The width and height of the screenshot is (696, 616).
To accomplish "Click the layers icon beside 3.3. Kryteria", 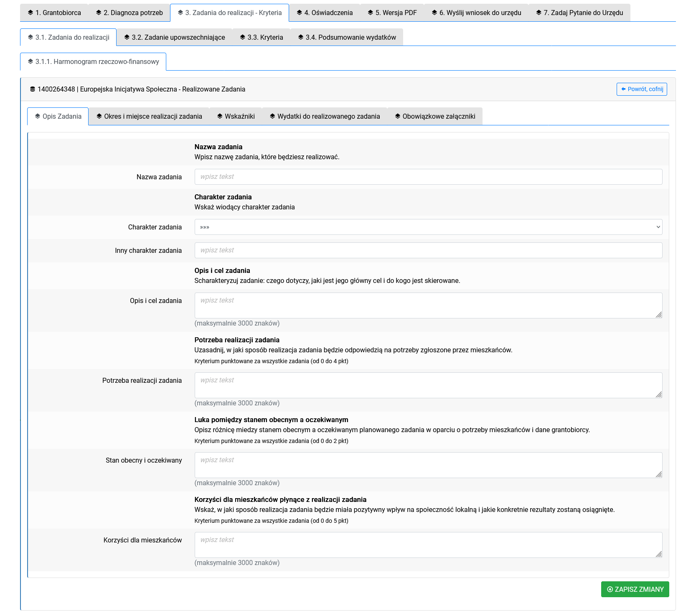I will coord(243,37).
